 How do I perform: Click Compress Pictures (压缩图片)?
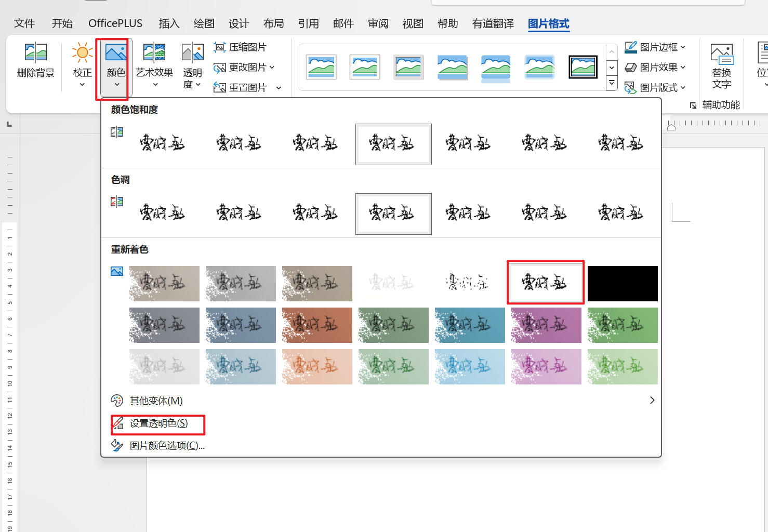(240, 47)
